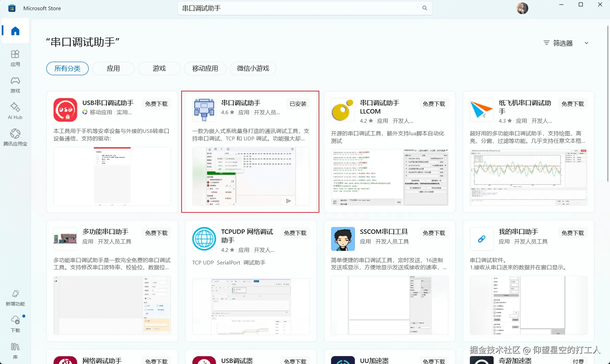
Task: Open the Home page in the sidebar
Action: (x=15, y=31)
